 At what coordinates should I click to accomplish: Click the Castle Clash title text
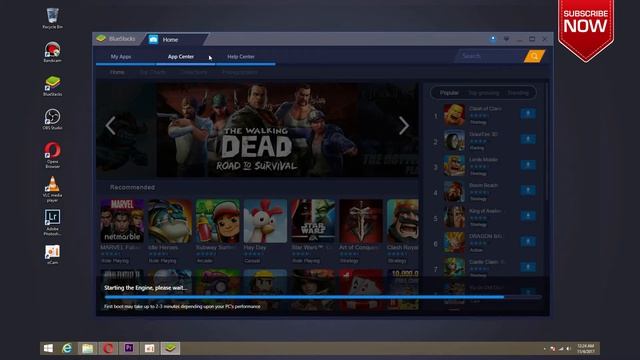(487, 262)
